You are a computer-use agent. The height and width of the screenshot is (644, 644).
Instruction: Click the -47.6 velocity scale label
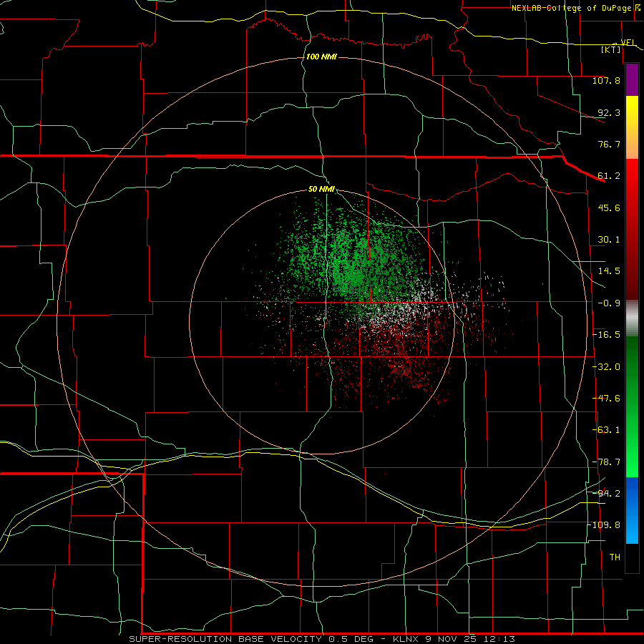[x=606, y=399]
